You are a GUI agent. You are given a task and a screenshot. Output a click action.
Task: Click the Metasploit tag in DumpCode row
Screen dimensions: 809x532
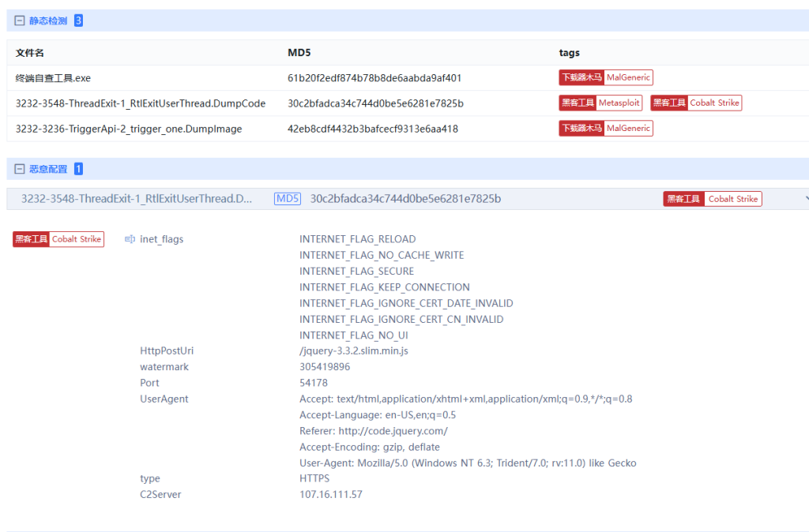tap(619, 103)
